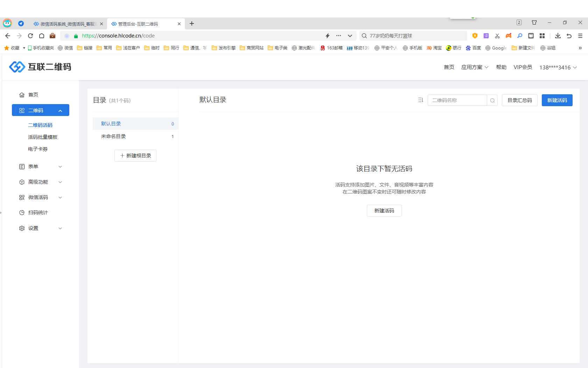Open 扫码统计 from the sidebar
The width and height of the screenshot is (588, 368).
[x=38, y=212]
